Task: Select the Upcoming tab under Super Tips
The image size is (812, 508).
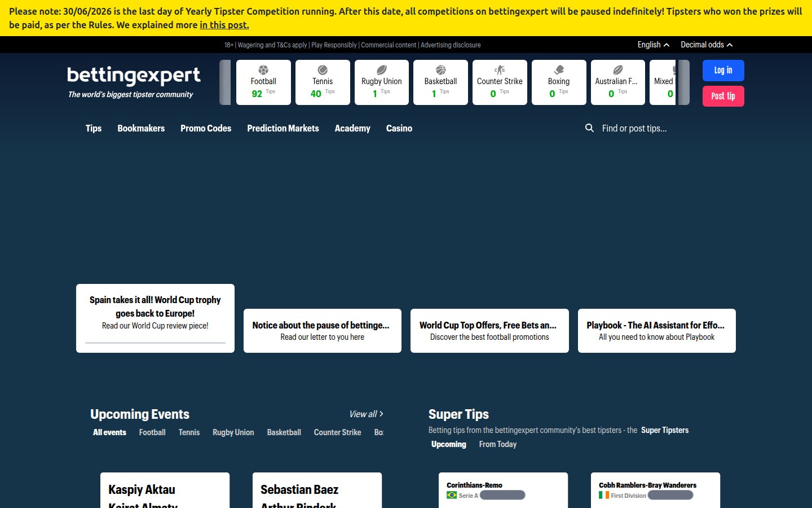Action: [449, 444]
